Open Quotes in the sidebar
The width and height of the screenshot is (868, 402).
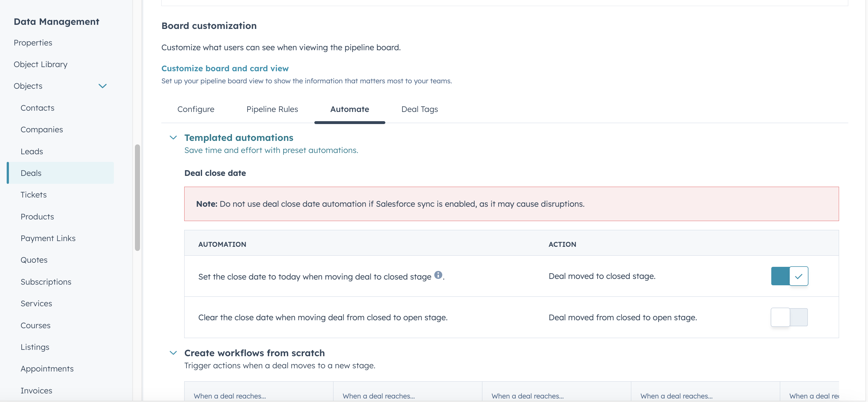click(x=34, y=260)
